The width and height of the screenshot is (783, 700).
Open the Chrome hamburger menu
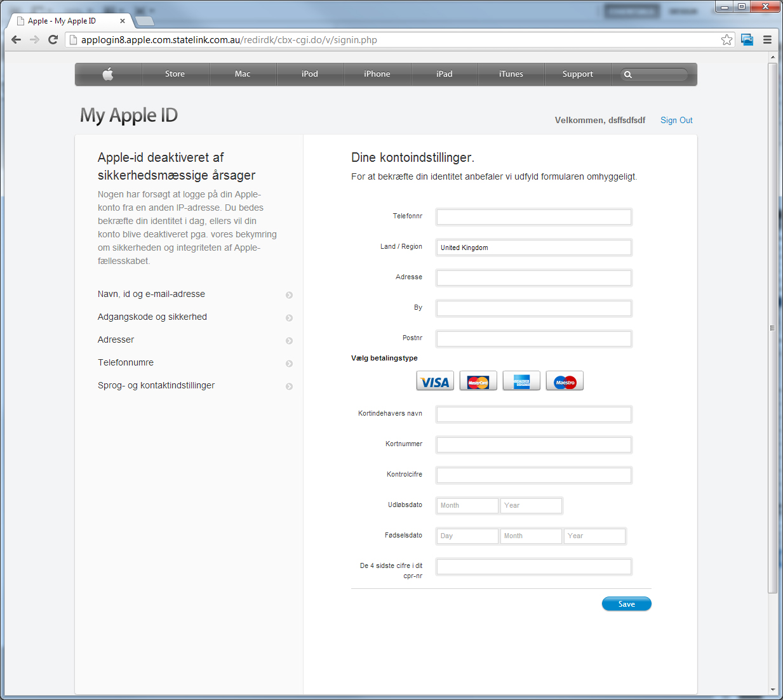point(767,40)
